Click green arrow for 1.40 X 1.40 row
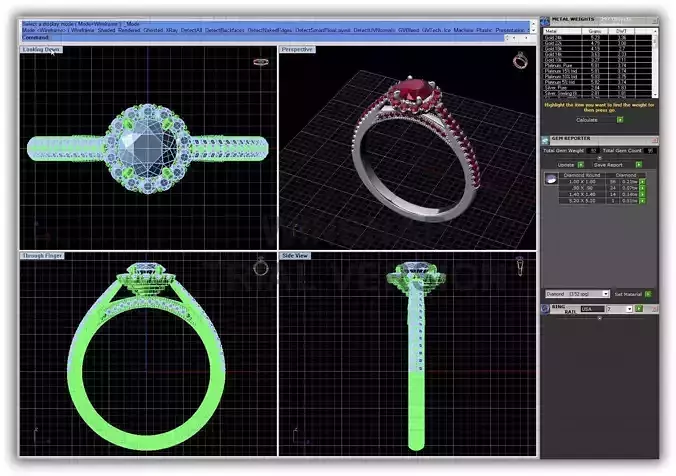 click(x=642, y=194)
